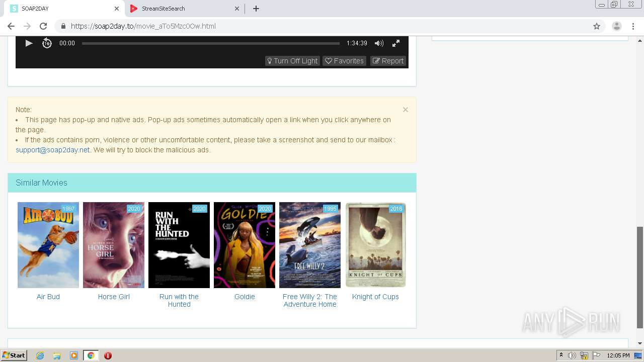Open Chrome profile avatar menu
Viewport: 644px width, 362px height.
pyautogui.click(x=617, y=26)
